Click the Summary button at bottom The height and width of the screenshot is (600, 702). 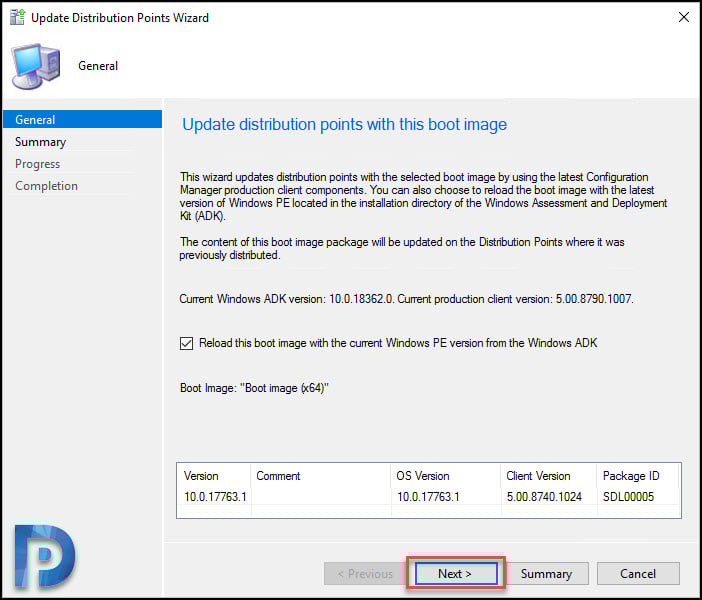(x=546, y=574)
